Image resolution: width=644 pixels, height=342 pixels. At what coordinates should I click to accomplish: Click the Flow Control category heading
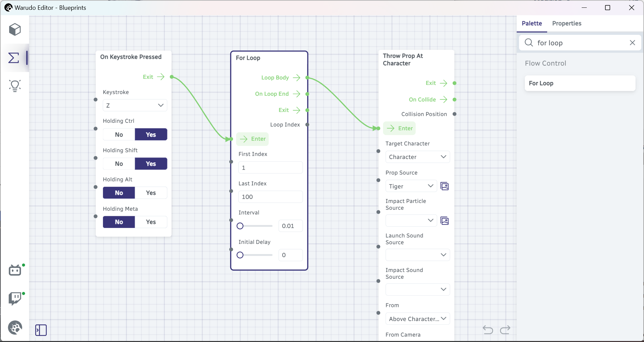pos(545,63)
